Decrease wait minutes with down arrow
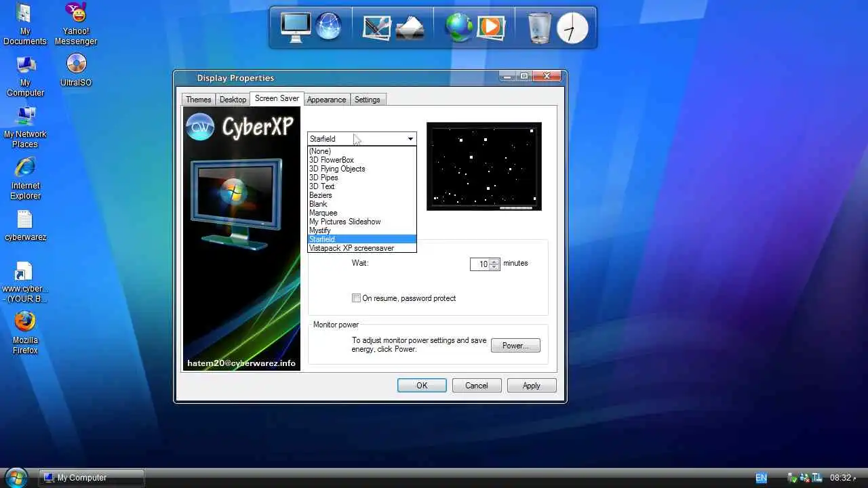Image resolution: width=868 pixels, height=488 pixels. point(494,267)
